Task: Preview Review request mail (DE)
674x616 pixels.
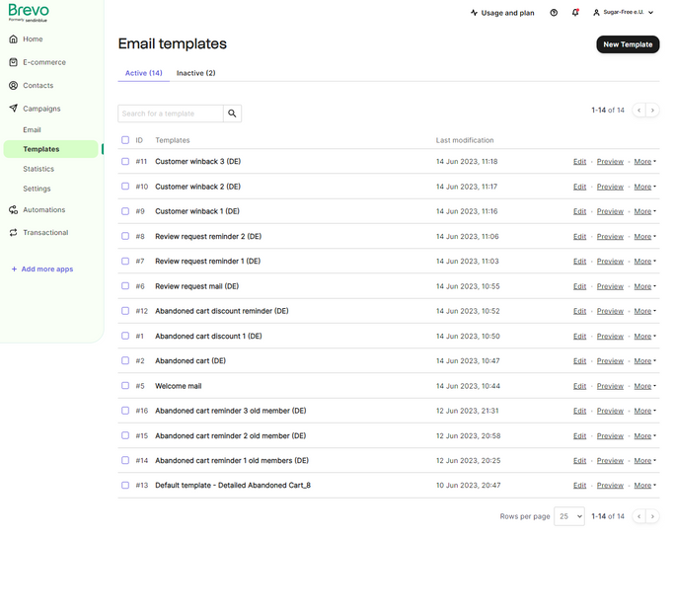Action: (x=610, y=286)
